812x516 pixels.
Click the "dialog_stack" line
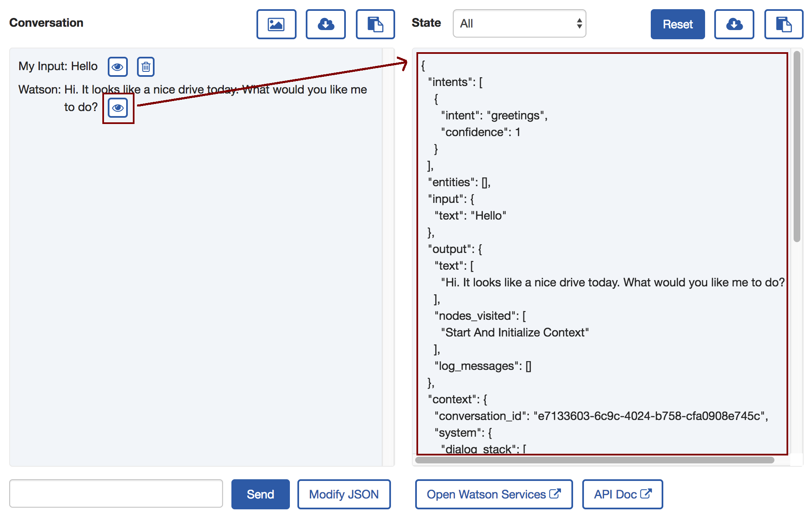484,449
